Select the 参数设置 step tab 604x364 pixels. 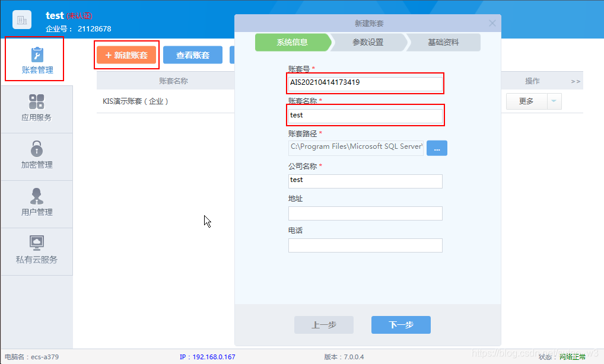[x=368, y=42]
